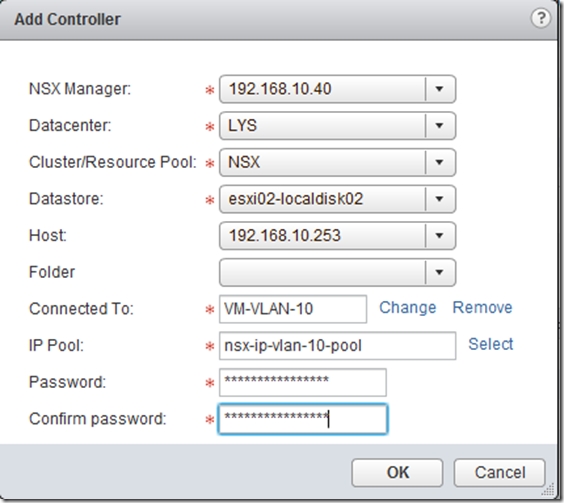Expand the Datacenter dropdown arrow
Image resolution: width=564 pixels, height=503 pixels.
pyautogui.click(x=440, y=126)
